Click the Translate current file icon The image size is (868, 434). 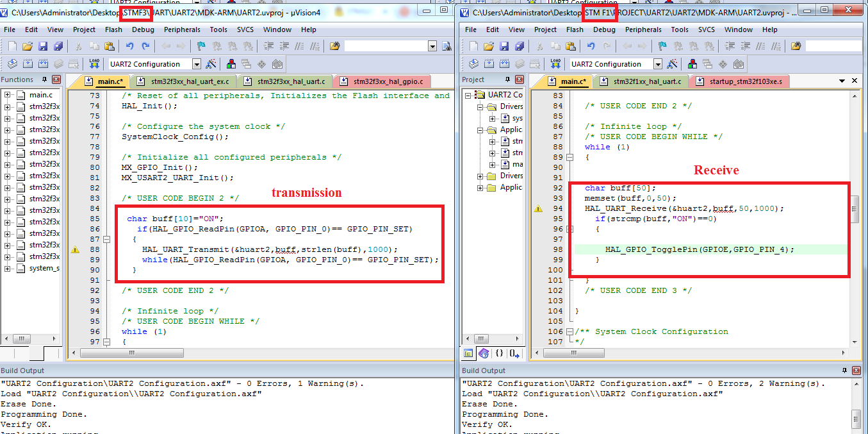point(12,63)
